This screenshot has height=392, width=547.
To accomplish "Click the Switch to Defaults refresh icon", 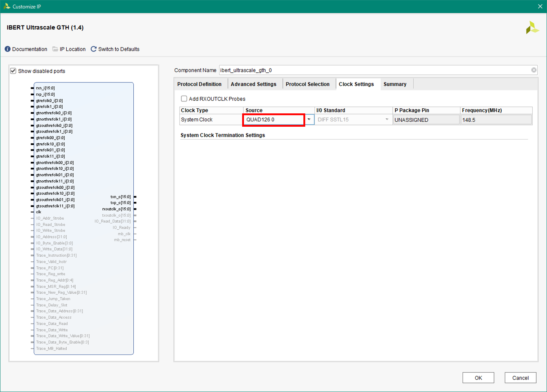I will (x=94, y=49).
